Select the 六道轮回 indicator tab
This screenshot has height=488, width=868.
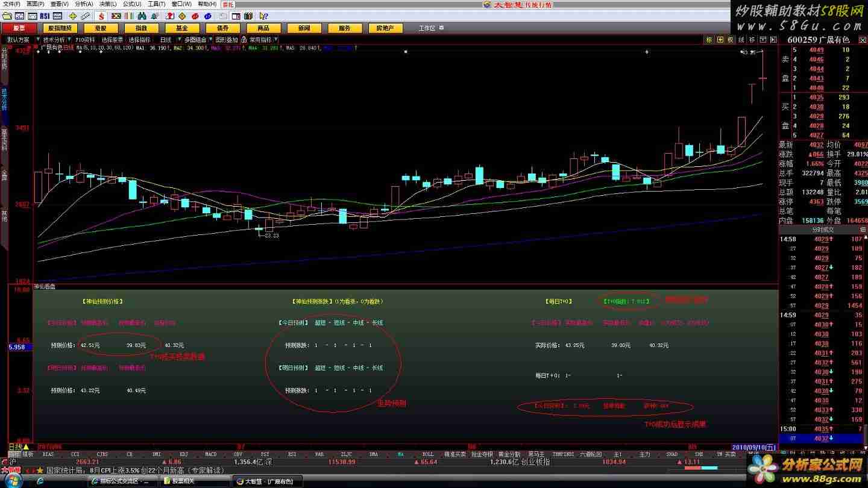coord(591,454)
